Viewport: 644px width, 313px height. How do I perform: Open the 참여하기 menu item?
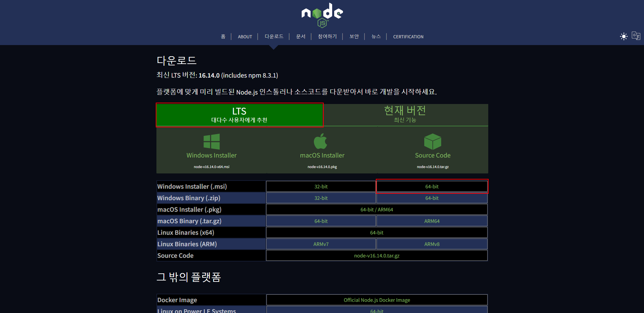[327, 37]
